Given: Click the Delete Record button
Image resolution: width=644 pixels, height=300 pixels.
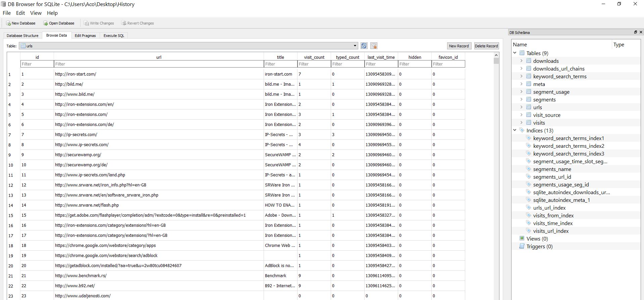Looking at the screenshot, I should pyautogui.click(x=486, y=46).
